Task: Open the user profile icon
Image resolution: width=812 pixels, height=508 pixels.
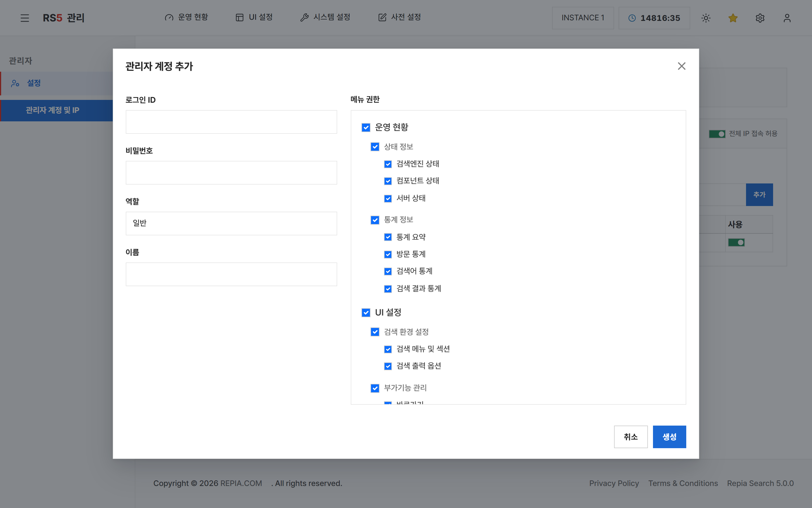Action: point(787,18)
